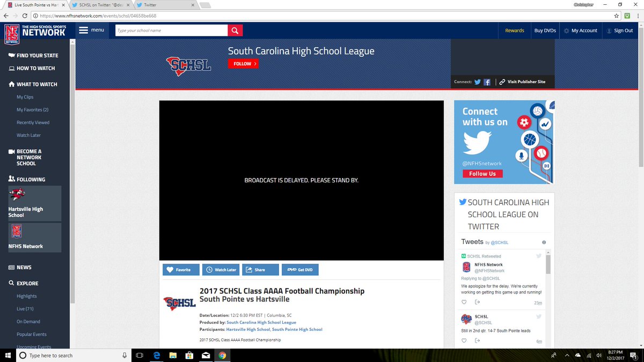
Task: Click the SCHSL logo beside event title
Action: [179, 304]
